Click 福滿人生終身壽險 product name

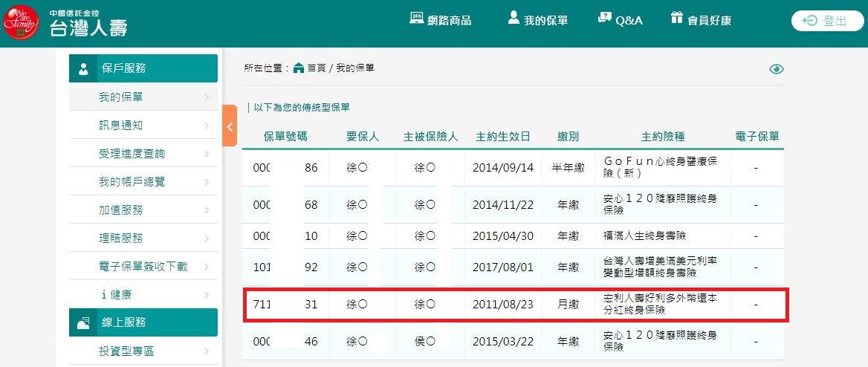645,236
